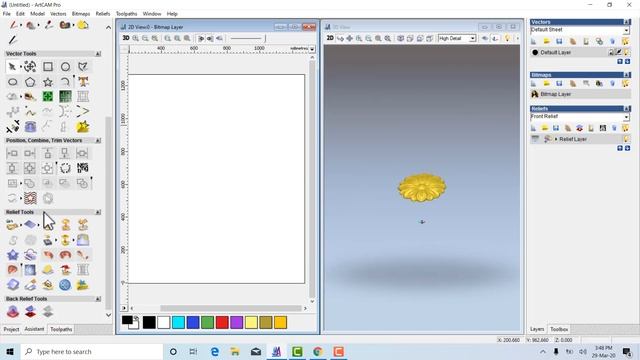The image size is (640, 360).
Task: Toggle Default Layer visibility bulb
Action: pos(627,52)
